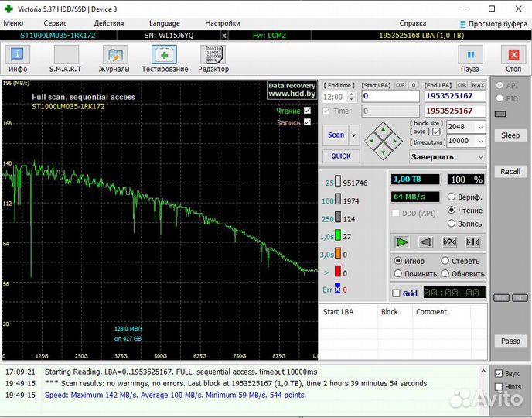This screenshot has height=418, width=532.
Task: Select the Починить radio option
Action: [x=399, y=273]
